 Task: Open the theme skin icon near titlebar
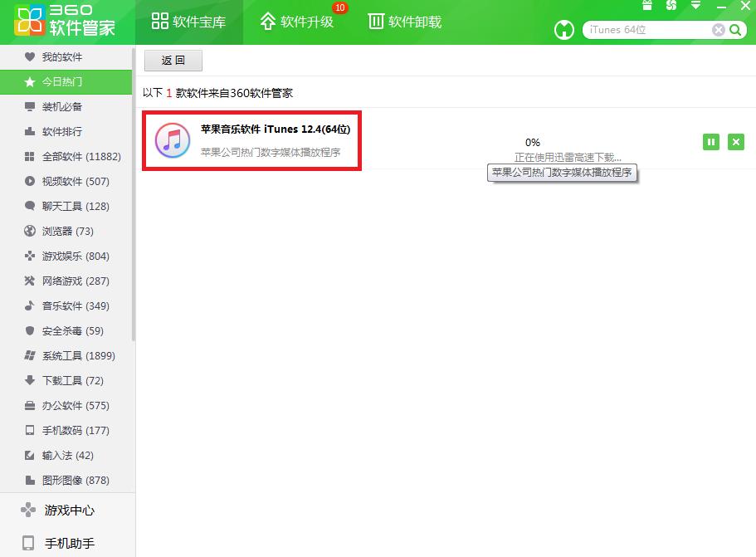[x=670, y=6]
